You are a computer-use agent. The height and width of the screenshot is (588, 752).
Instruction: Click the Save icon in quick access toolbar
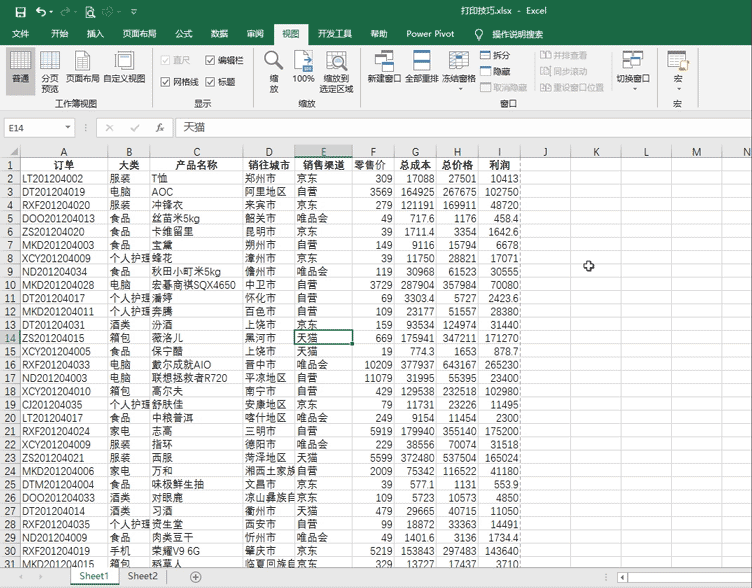pyautogui.click(x=21, y=12)
